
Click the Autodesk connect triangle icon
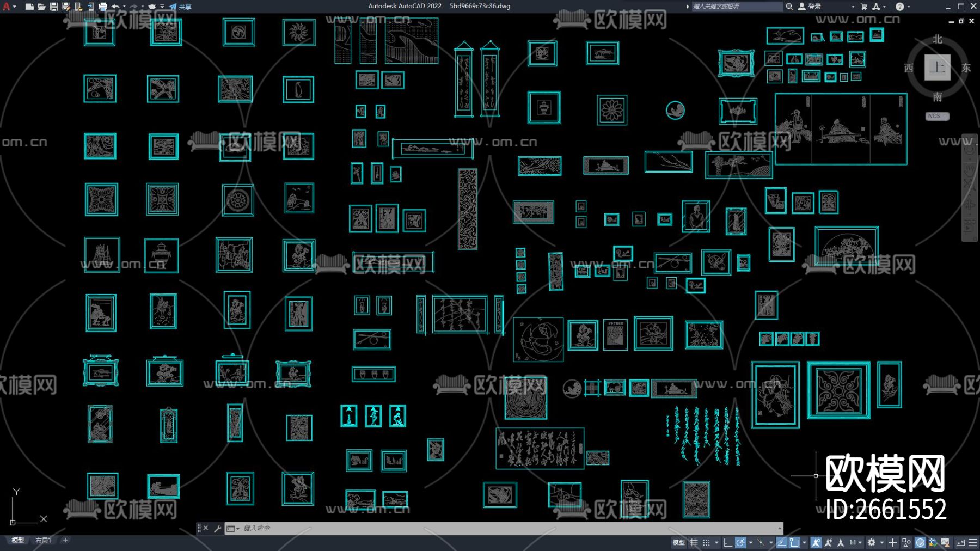point(876,7)
